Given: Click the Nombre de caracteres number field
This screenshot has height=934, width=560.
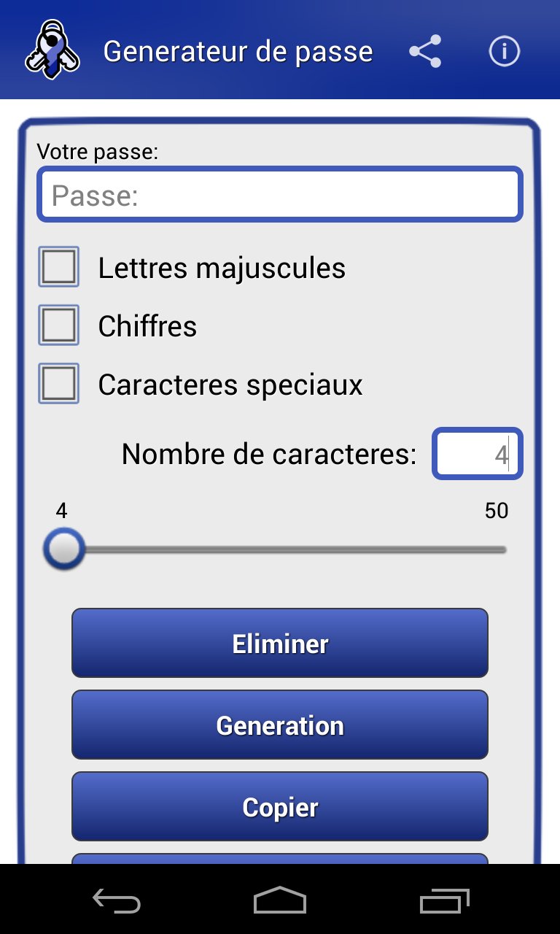Looking at the screenshot, I should click(x=478, y=454).
